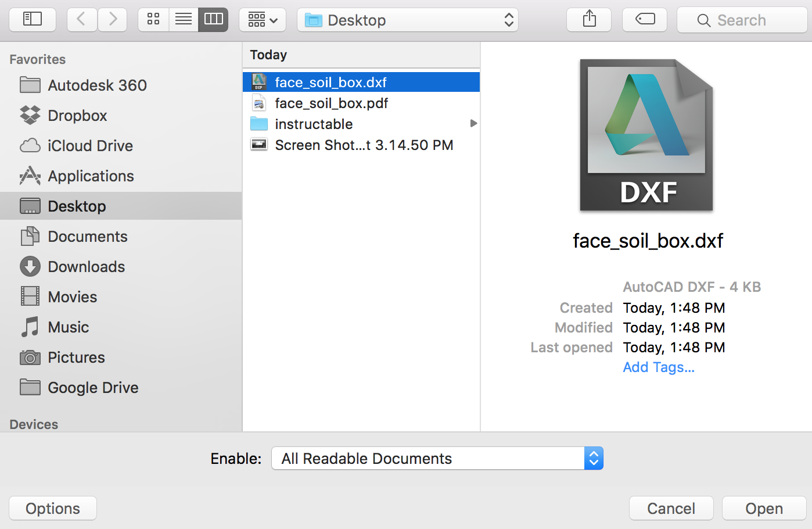Click the Favorites section header

(38, 59)
